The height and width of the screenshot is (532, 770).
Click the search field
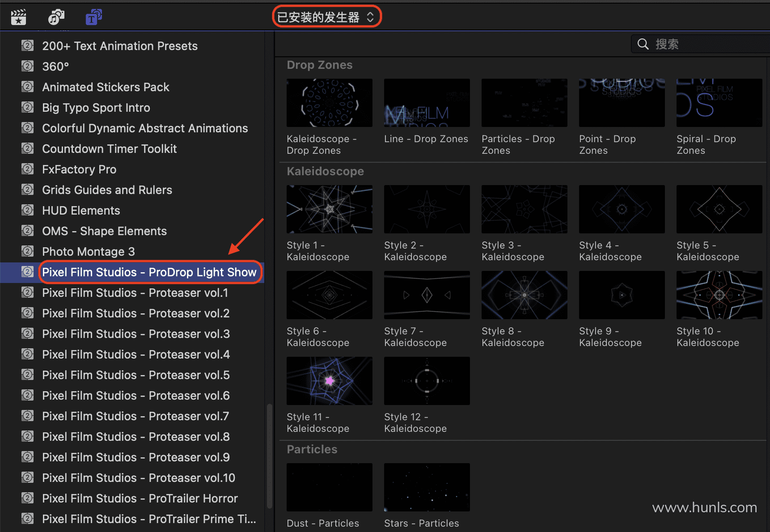tap(701, 44)
